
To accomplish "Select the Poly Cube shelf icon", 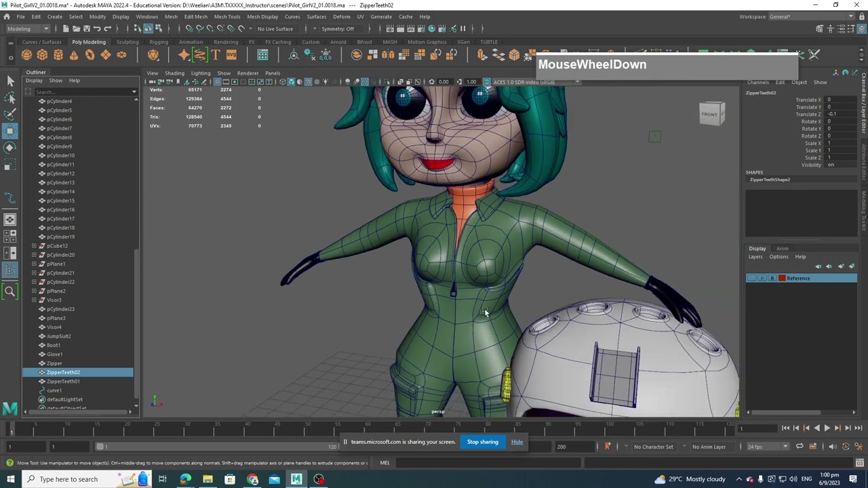I will coord(42,55).
